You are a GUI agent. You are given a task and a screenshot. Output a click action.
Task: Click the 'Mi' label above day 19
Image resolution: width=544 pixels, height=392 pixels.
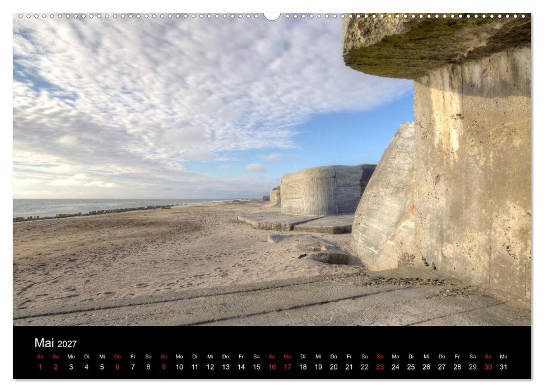tap(318, 357)
